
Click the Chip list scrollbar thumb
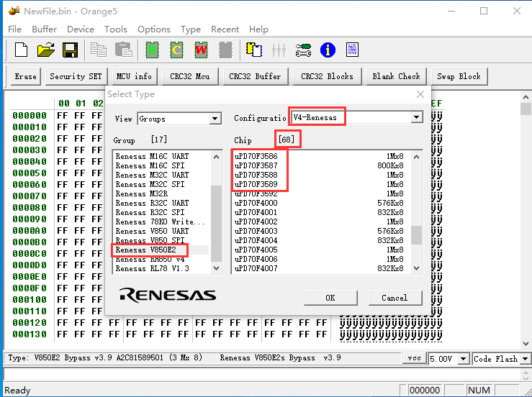[x=417, y=235]
